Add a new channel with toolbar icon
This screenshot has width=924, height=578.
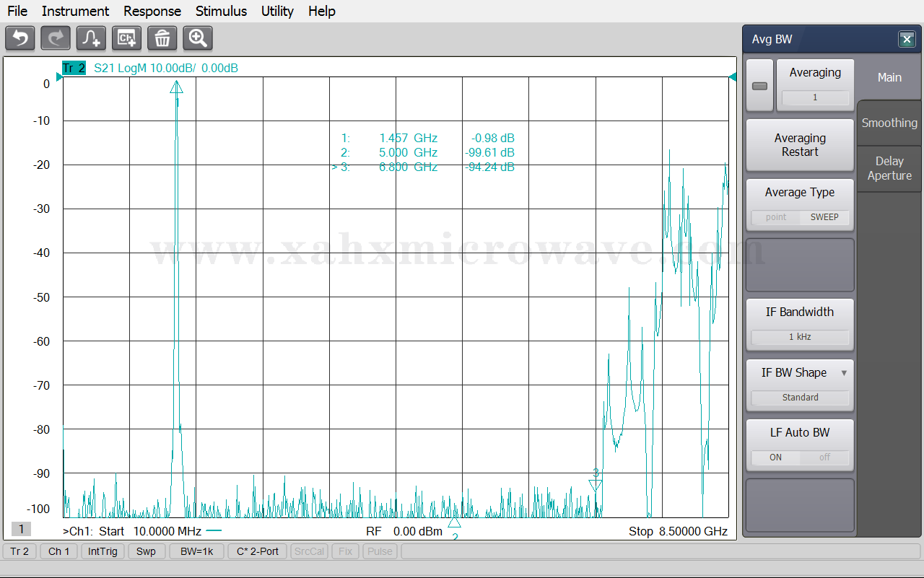tap(126, 38)
